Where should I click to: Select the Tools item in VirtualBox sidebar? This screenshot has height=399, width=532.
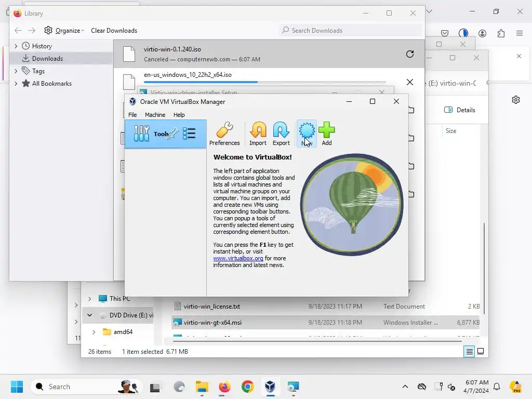click(165, 134)
